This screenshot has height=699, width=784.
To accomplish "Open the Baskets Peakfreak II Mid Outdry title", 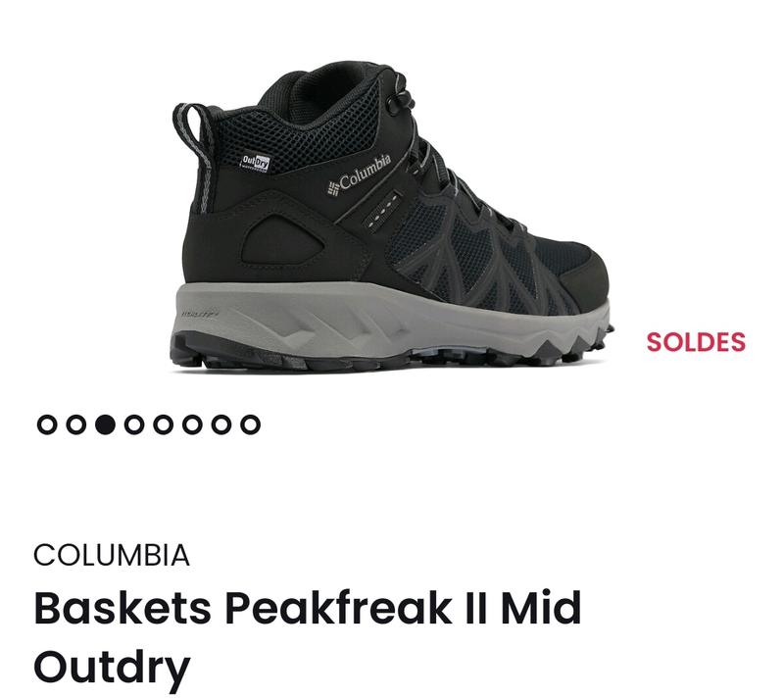I will tap(308, 637).
